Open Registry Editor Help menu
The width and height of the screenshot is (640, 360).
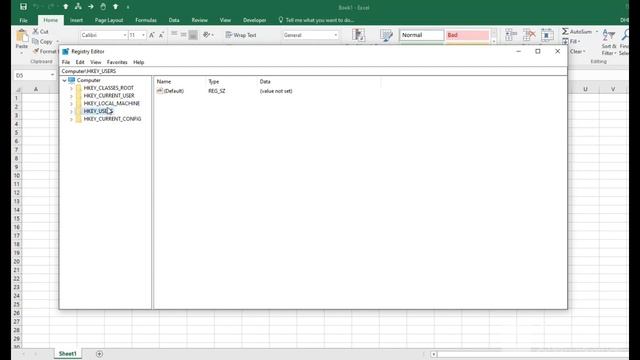pyautogui.click(x=139, y=62)
